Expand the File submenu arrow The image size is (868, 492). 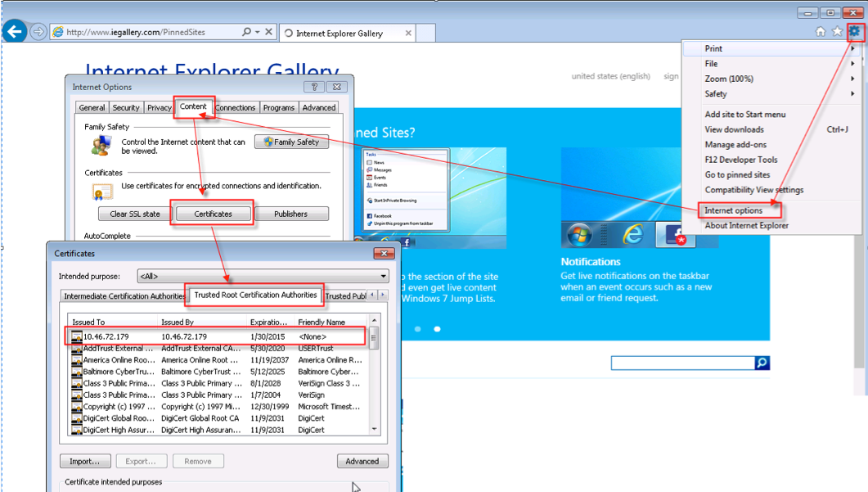click(852, 64)
